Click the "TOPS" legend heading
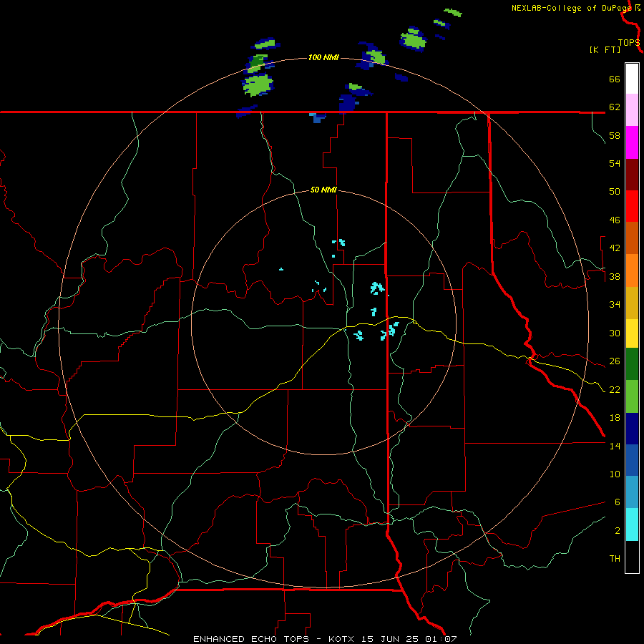This screenshot has width=644, height=644. pos(629,43)
